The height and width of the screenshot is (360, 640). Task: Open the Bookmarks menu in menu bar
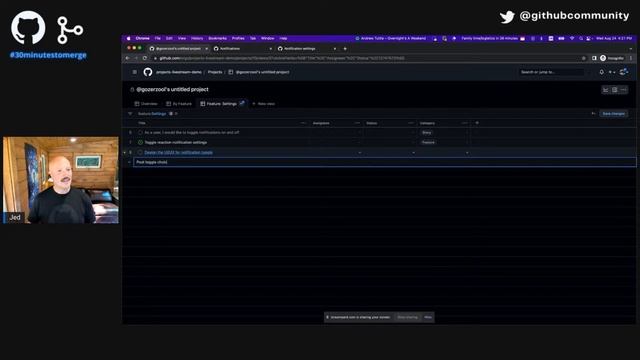(x=218, y=38)
